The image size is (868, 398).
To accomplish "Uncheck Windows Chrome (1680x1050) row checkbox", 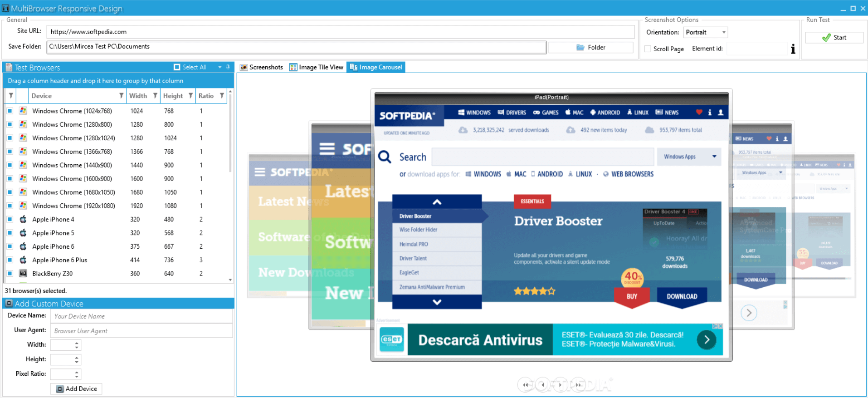I will [x=10, y=192].
